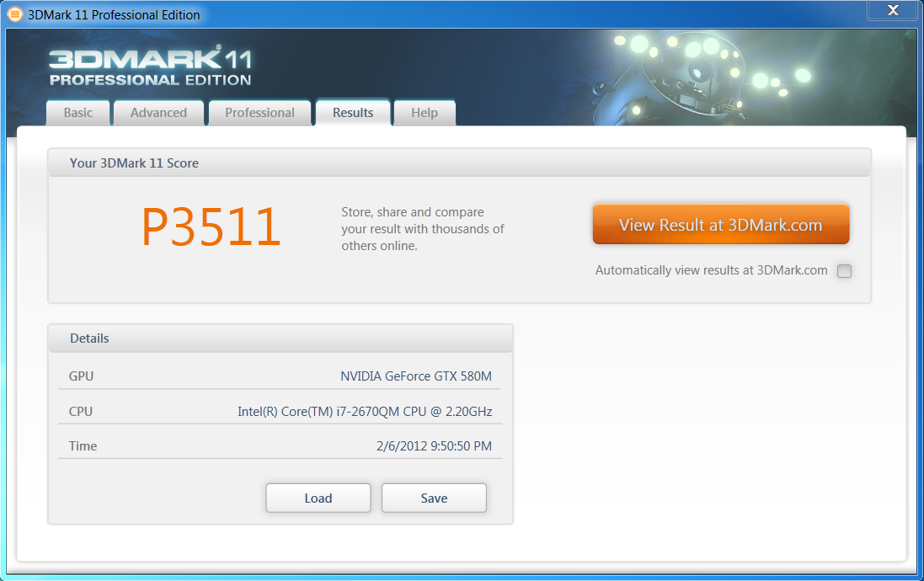
Task: Select the Results tab
Action: coord(353,113)
